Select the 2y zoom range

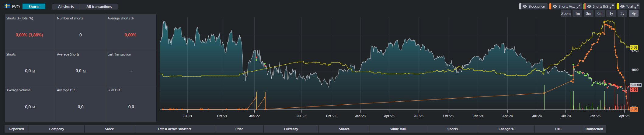(622, 14)
